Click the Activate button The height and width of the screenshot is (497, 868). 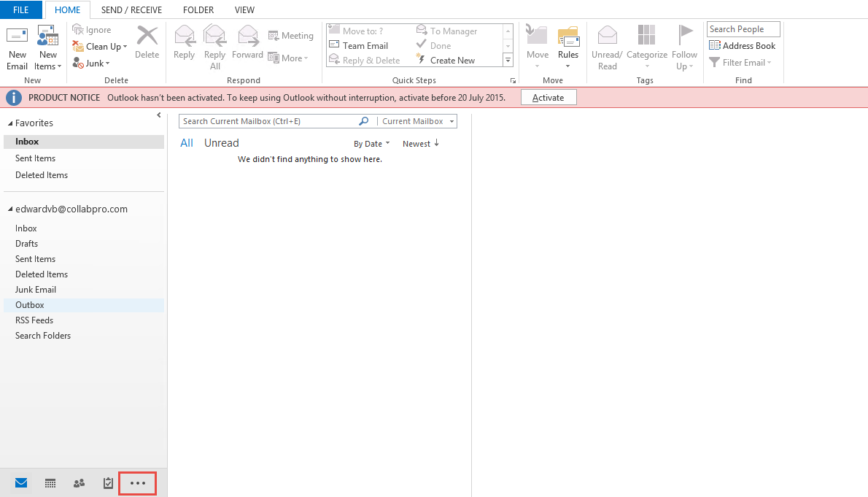click(x=549, y=98)
